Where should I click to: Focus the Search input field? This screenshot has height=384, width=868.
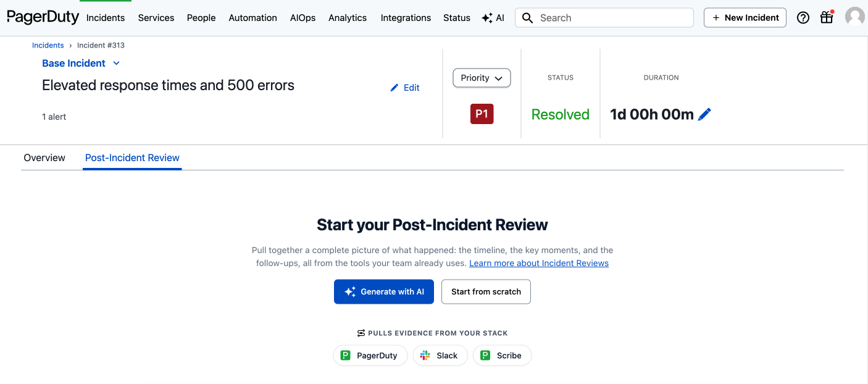tap(604, 18)
